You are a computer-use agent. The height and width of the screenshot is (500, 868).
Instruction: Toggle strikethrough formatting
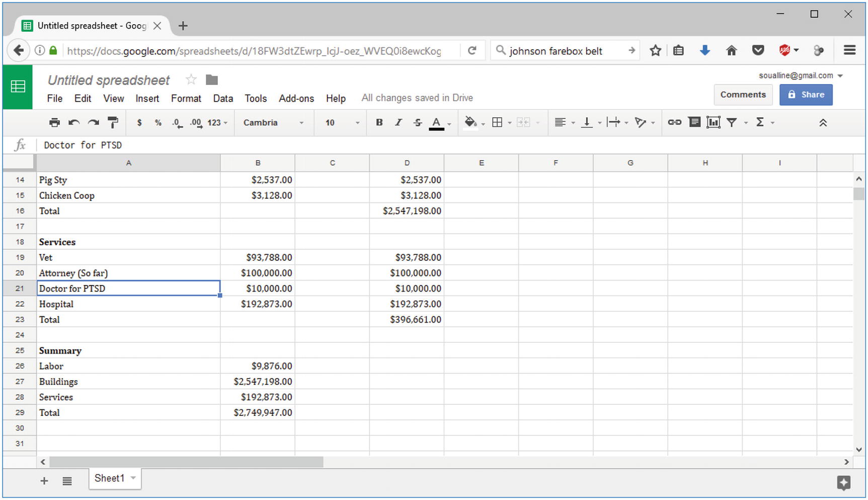point(417,122)
